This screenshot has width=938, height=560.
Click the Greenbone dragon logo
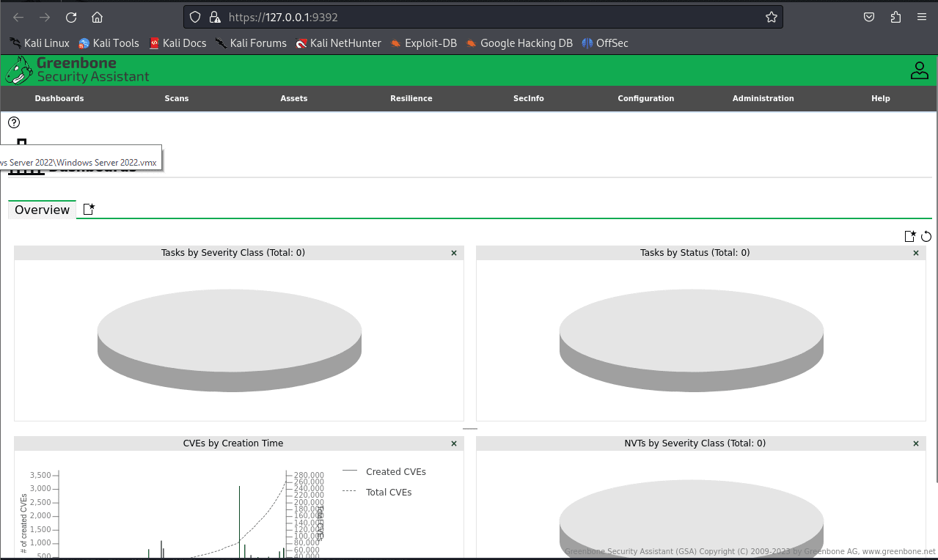[19, 70]
